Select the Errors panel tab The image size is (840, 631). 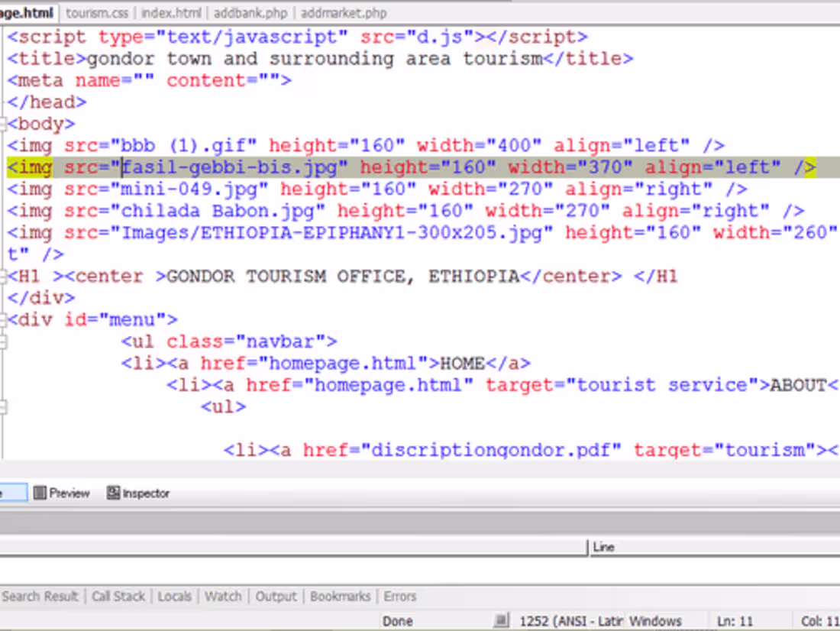400,596
